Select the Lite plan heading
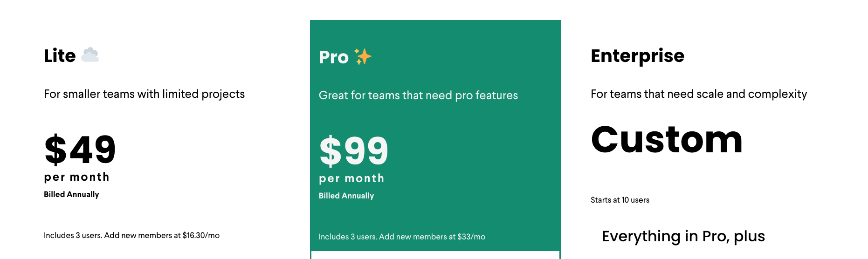 (x=60, y=56)
